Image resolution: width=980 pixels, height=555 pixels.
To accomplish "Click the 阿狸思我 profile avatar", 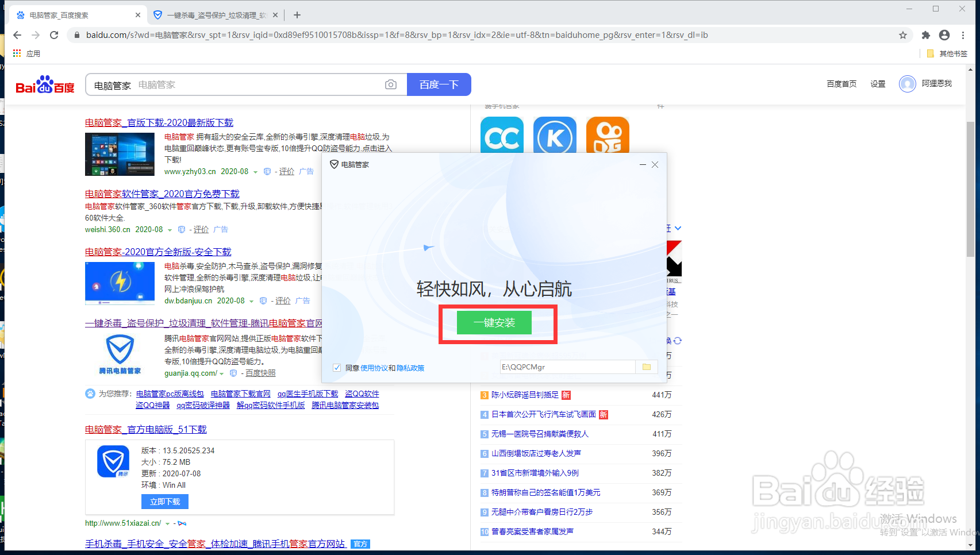I will click(x=907, y=84).
